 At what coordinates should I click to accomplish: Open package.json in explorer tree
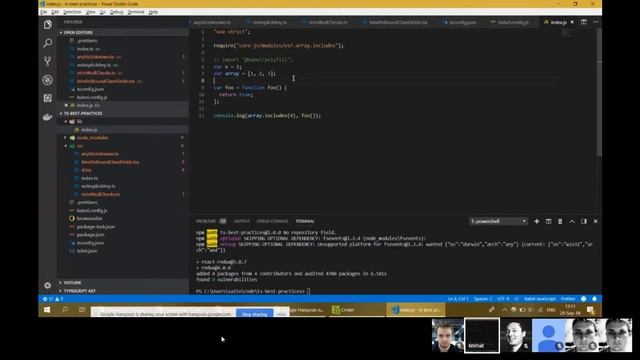pyautogui.click(x=90, y=235)
